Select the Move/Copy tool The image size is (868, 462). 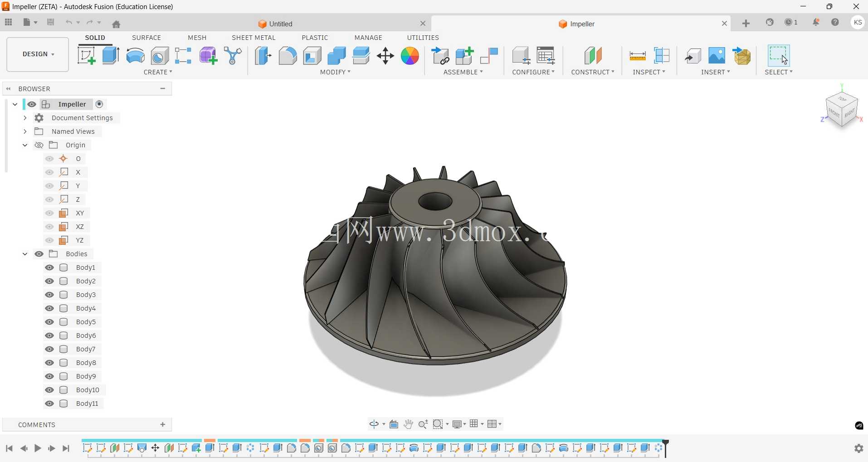coord(385,56)
